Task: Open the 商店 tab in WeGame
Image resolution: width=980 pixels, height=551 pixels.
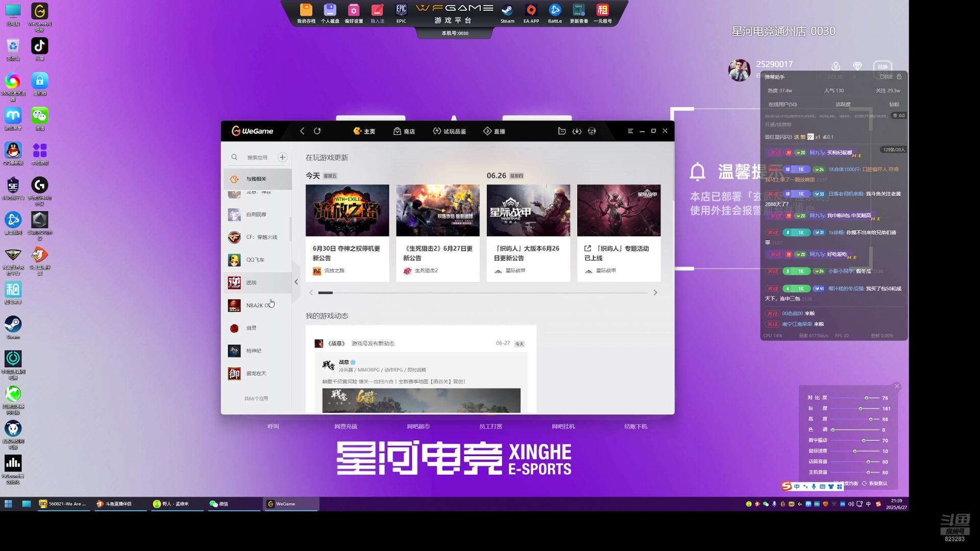Action: (404, 131)
